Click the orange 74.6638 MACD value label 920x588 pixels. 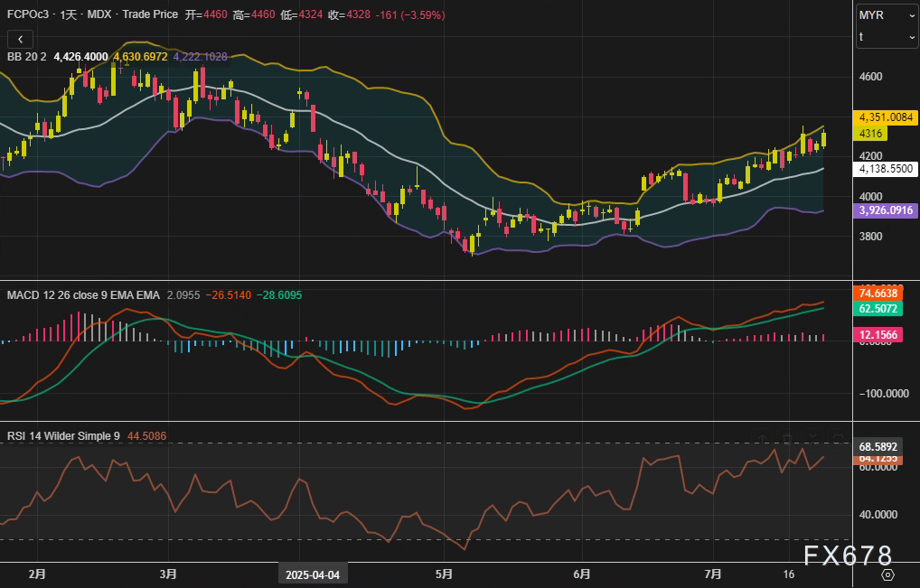(x=878, y=294)
